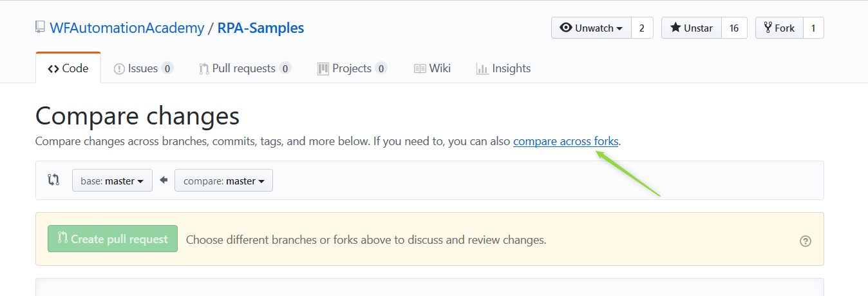This screenshot has width=868, height=296.
Task: View the forks count 1
Action: point(813,28)
